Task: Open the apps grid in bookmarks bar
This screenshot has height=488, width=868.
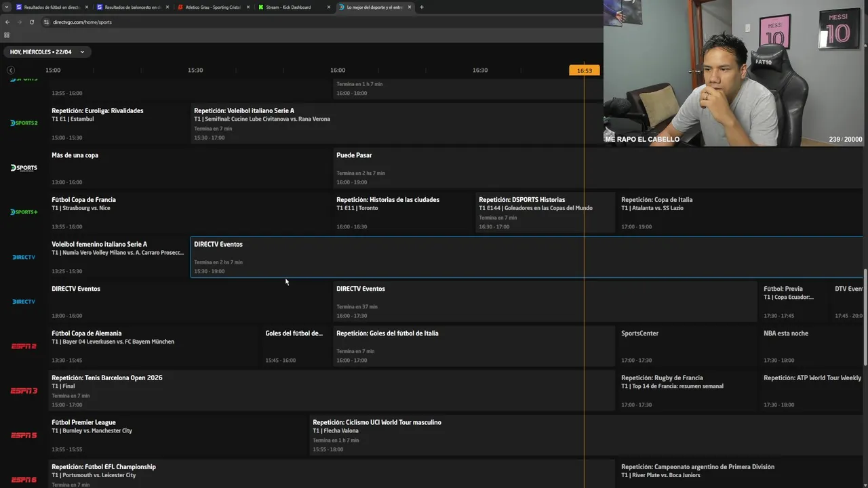Action: tap(7, 35)
